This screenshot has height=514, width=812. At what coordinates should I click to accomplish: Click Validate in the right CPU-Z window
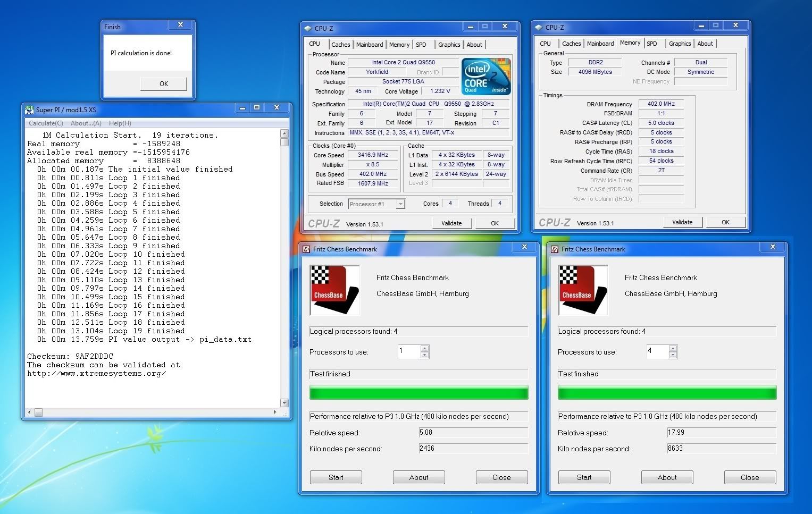click(x=682, y=222)
